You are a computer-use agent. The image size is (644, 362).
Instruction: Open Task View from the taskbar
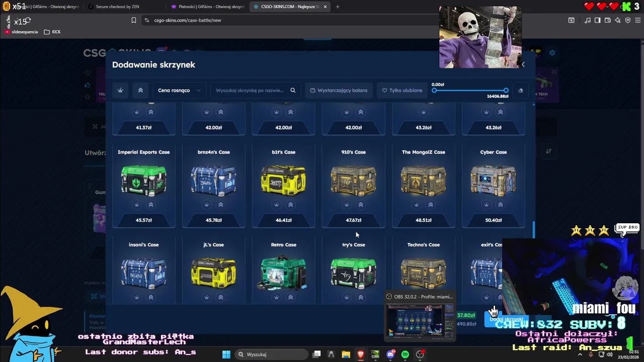[316, 354]
